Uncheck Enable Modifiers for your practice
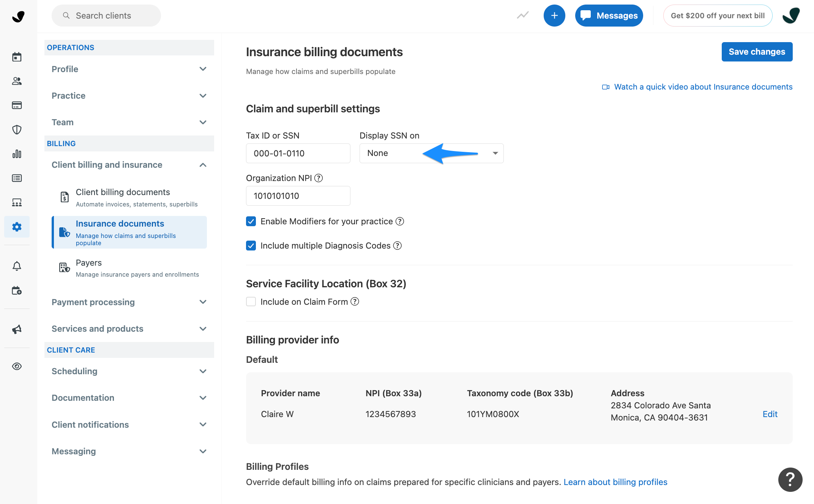The width and height of the screenshot is (814, 504). click(251, 221)
